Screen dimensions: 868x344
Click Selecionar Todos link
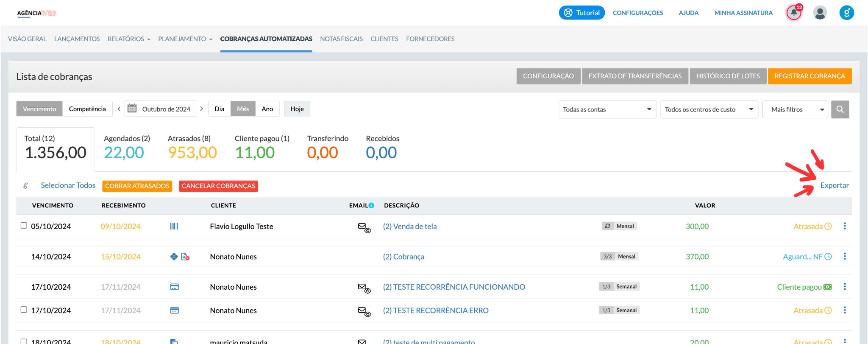tap(68, 185)
